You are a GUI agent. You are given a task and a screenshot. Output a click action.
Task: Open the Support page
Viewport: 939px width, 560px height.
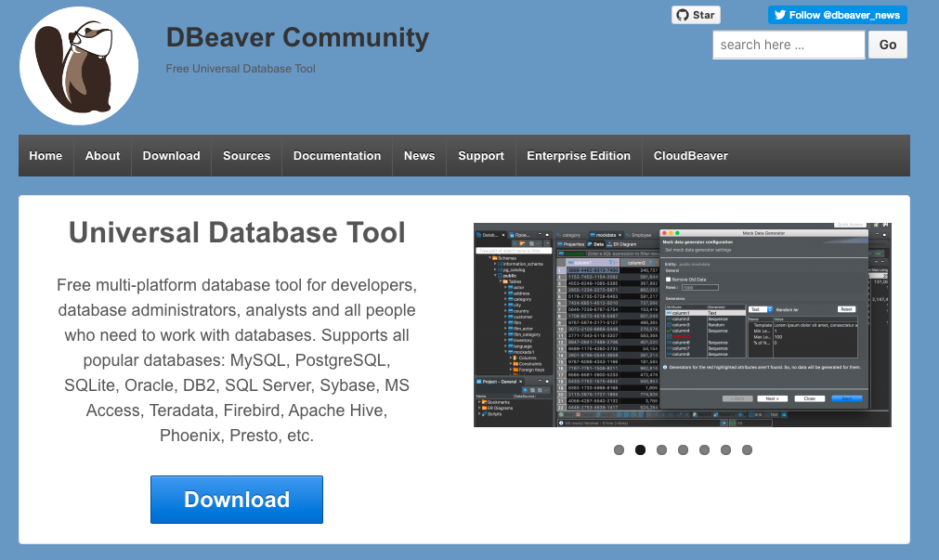481,156
